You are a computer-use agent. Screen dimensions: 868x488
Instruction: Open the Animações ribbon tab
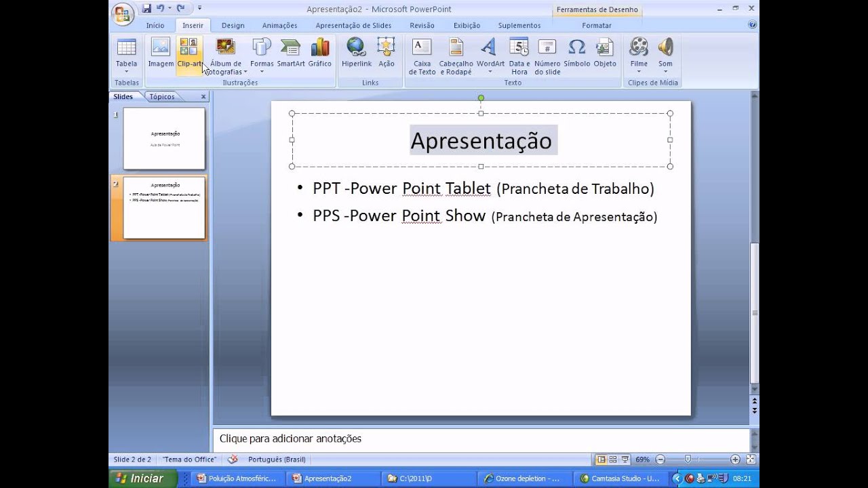coord(279,26)
